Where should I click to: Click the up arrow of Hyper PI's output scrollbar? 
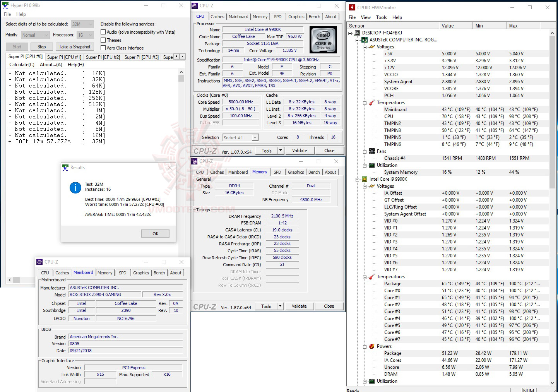point(181,72)
